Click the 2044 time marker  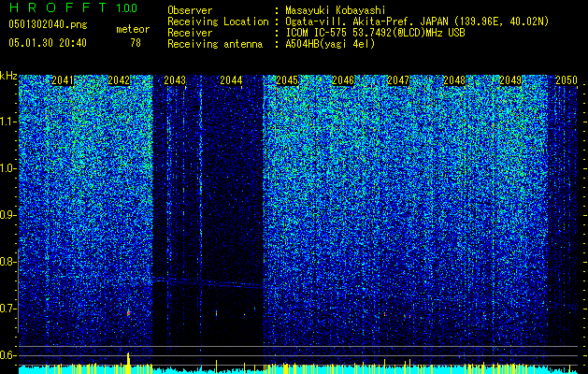(231, 80)
